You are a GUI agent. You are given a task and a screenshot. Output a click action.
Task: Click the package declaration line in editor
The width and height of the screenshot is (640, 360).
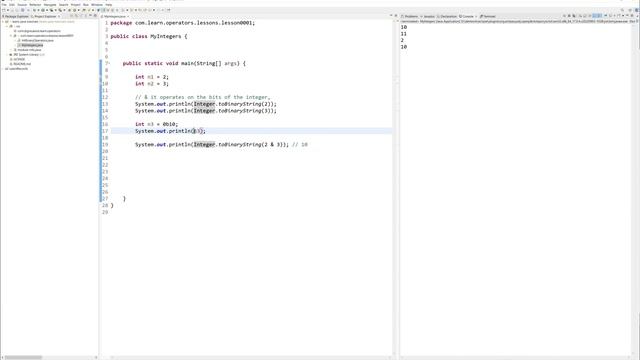[x=182, y=23]
